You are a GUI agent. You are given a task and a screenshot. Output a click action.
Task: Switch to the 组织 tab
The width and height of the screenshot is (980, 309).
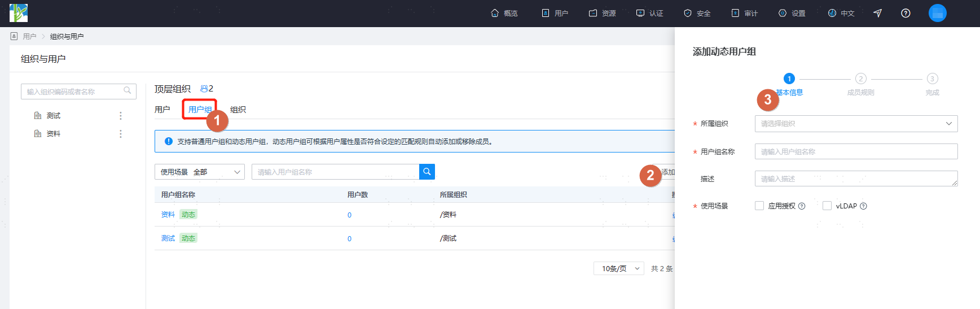[x=238, y=110]
